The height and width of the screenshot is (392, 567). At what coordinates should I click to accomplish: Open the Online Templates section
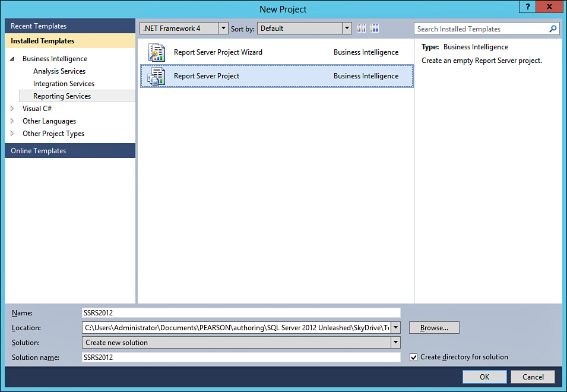pyautogui.click(x=38, y=151)
